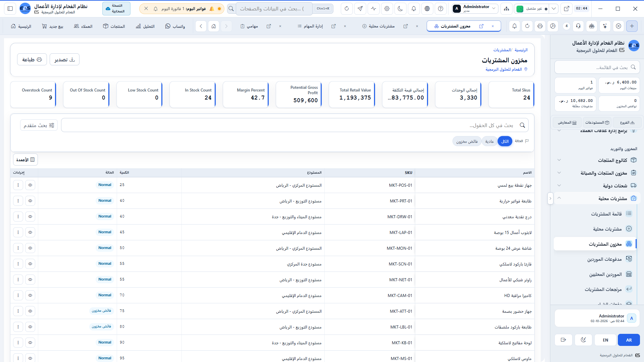Toggle view eye for MKT-PRT-01 row

click(30, 201)
